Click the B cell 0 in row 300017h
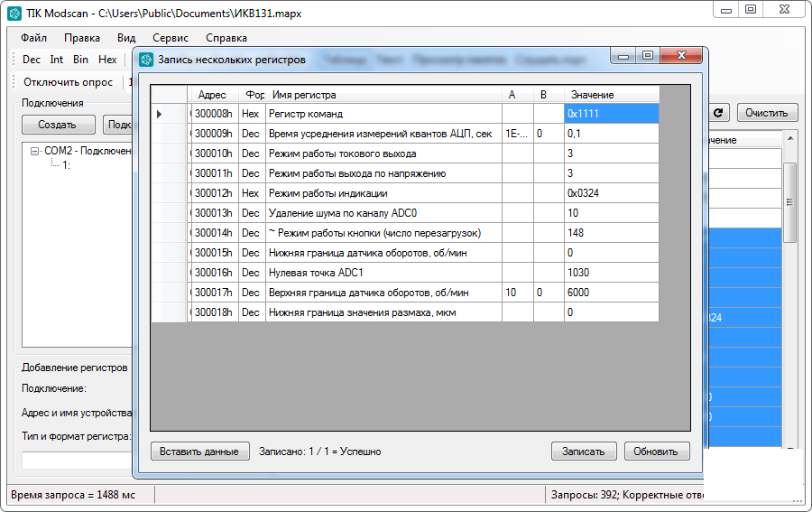Viewport: 812px width, 512px height. pyautogui.click(x=549, y=293)
